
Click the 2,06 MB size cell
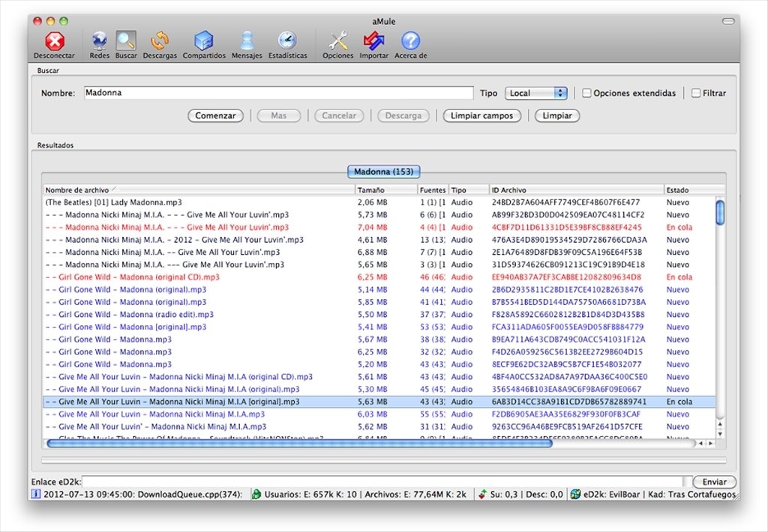tap(372, 202)
